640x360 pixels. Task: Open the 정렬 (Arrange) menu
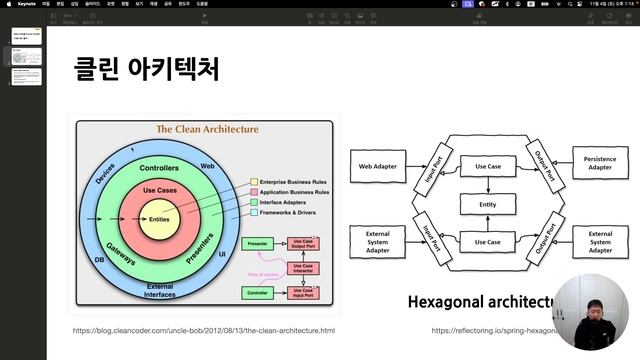(125, 4)
